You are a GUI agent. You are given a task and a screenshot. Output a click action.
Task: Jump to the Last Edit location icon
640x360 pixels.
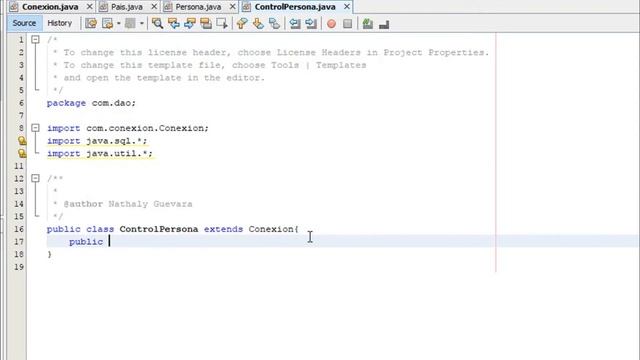[91, 24]
